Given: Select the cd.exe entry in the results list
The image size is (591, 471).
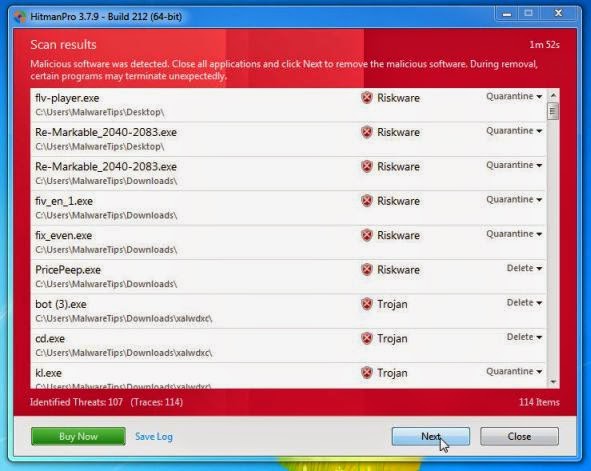Looking at the screenshot, I should point(288,345).
